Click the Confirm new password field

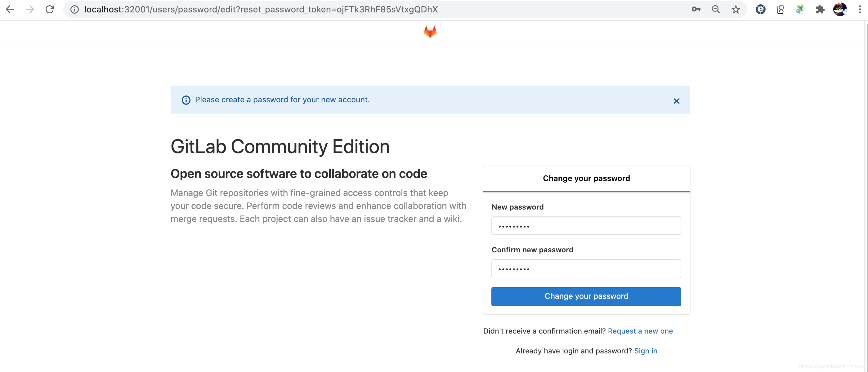(586, 268)
